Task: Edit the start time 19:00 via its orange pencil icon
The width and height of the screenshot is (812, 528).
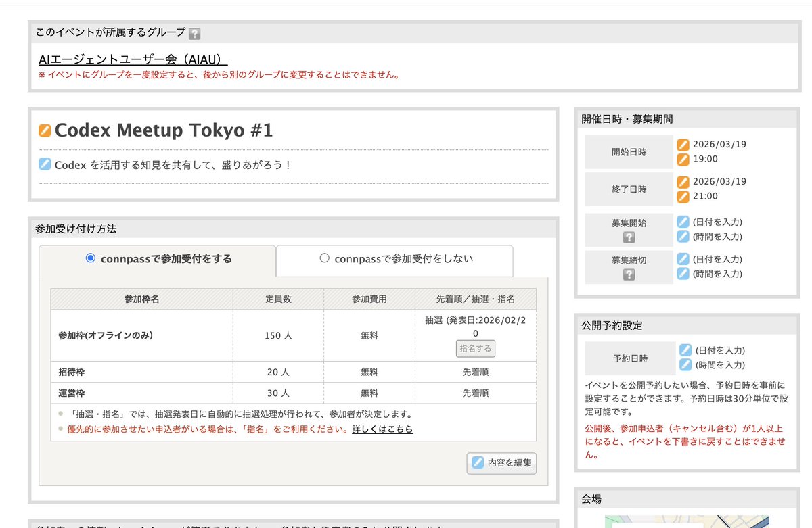Action: (x=683, y=160)
